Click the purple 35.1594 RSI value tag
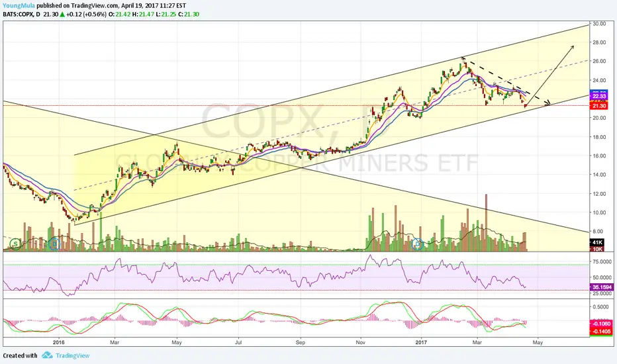This screenshot has height=364, width=617. [x=602, y=287]
